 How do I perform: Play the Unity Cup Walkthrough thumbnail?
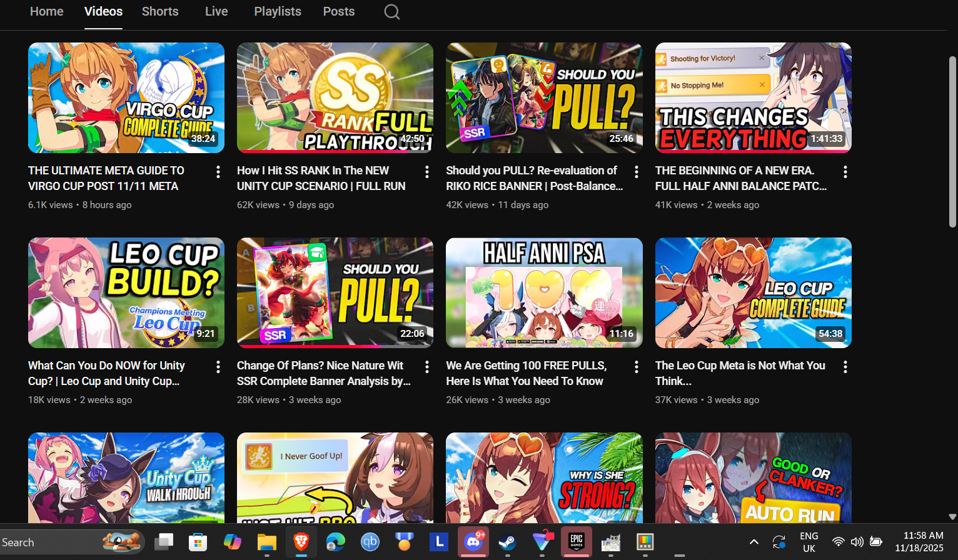click(126, 477)
